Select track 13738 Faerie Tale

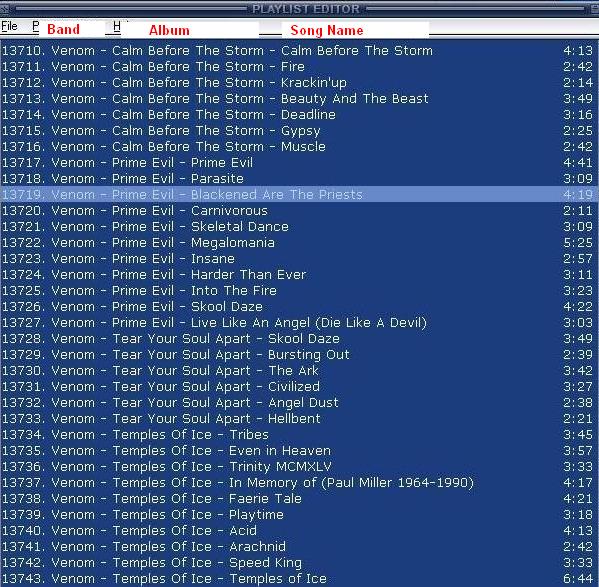pyautogui.click(x=299, y=499)
